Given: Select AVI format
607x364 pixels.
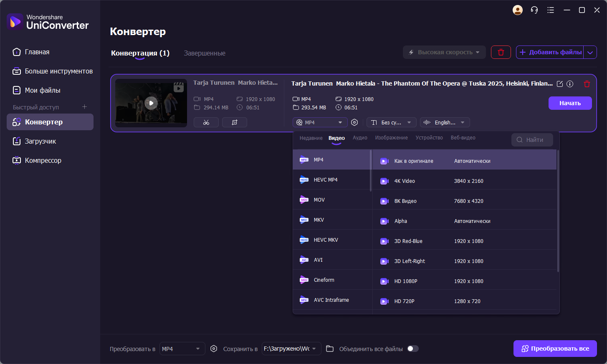Looking at the screenshot, I should click(331, 260).
